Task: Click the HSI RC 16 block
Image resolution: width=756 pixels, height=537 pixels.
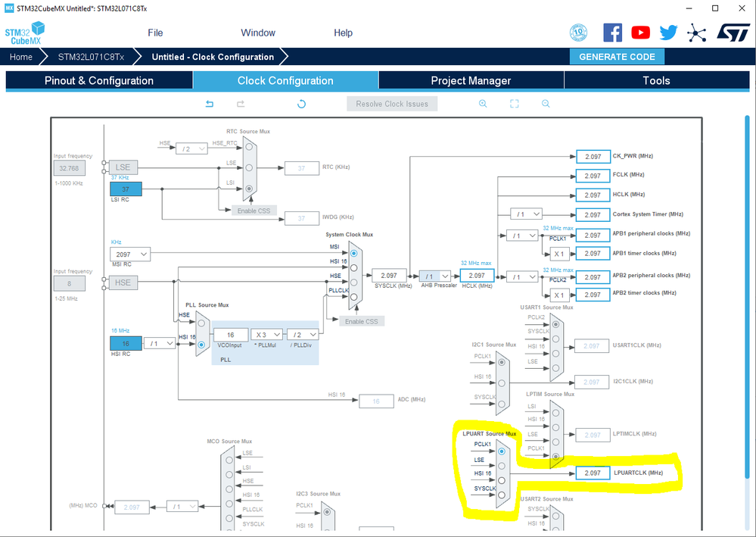Action: (126, 344)
